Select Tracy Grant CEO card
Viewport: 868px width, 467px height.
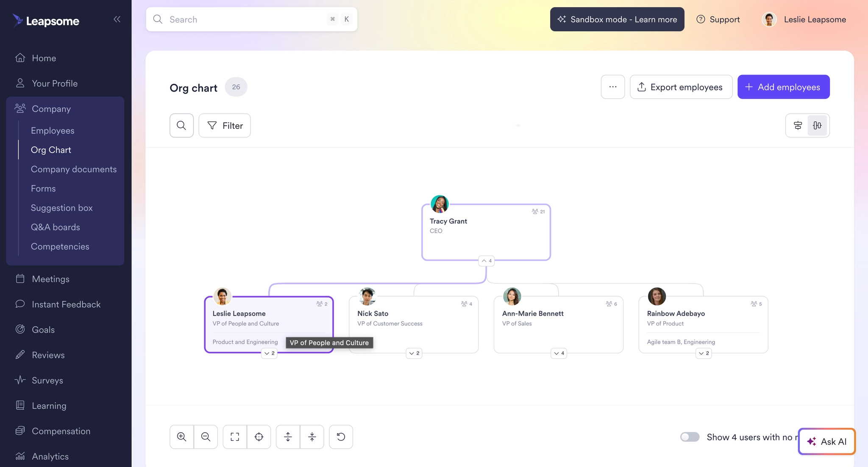tap(486, 232)
